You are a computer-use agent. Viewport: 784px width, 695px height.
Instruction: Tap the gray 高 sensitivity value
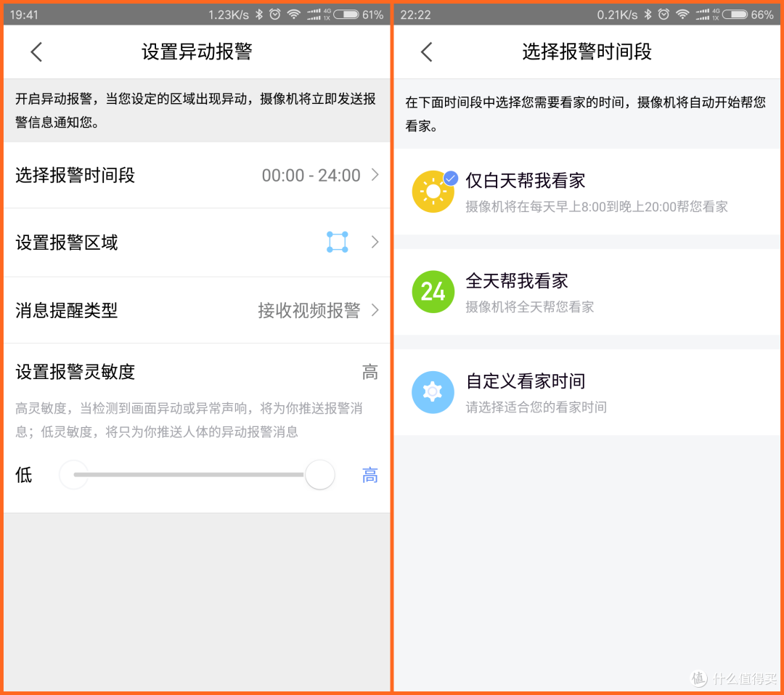pos(370,373)
